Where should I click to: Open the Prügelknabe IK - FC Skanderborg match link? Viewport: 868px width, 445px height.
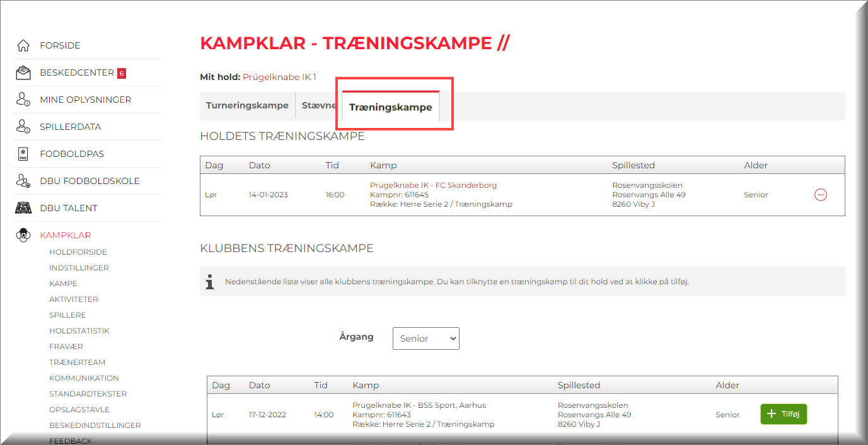click(433, 185)
